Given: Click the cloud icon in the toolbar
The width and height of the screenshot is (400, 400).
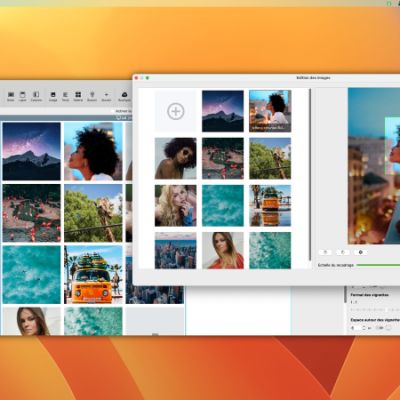Looking at the screenshot, I should pyautogui.click(x=124, y=96).
